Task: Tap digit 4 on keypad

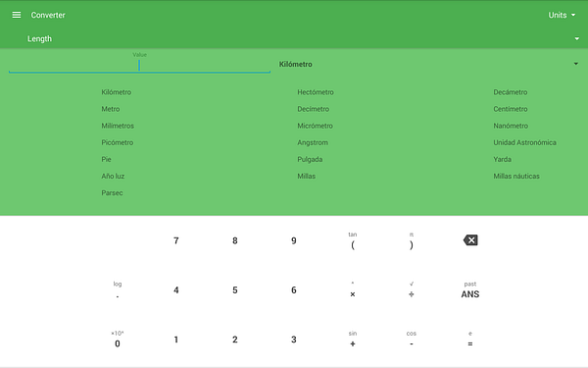Action: [176, 289]
